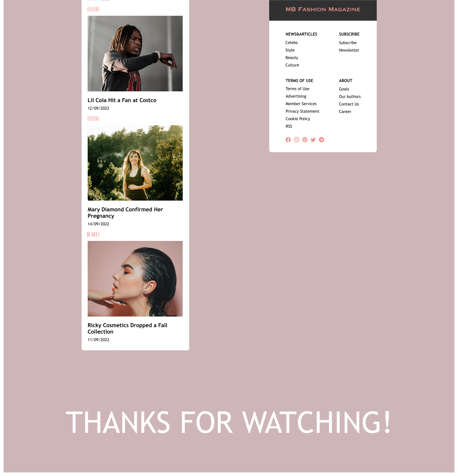
Task: Open the Facebook social icon
Action: click(288, 140)
